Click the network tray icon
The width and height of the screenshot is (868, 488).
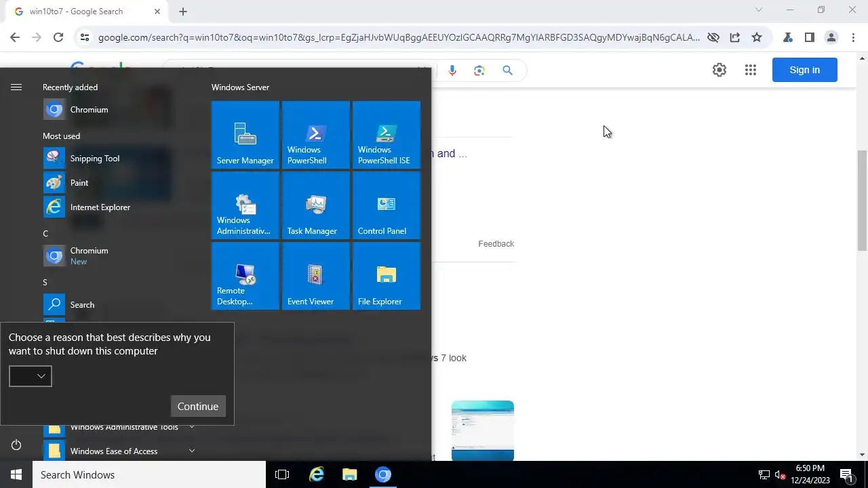[764, 474]
